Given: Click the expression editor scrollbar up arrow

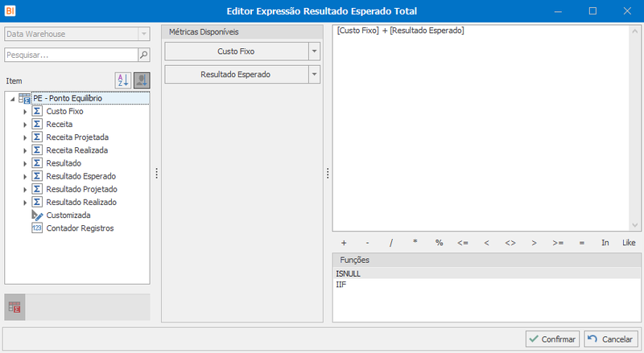Looking at the screenshot, I should point(635,31).
